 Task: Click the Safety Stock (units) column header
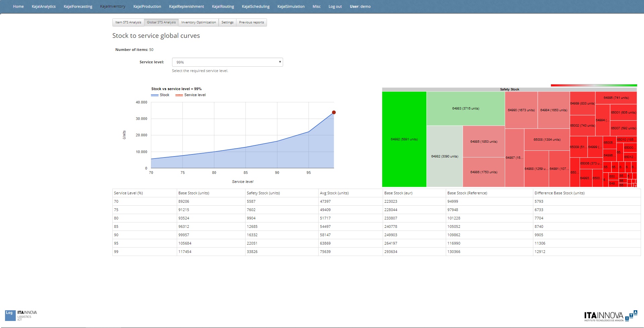pyautogui.click(x=282, y=193)
